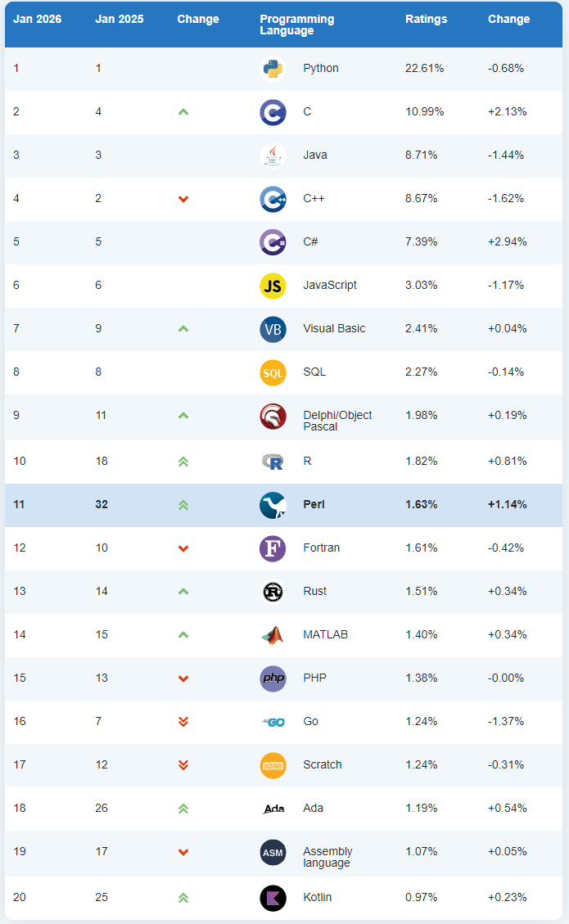569x924 pixels.
Task: Click the purple Fortran F icon
Action: 273,548
